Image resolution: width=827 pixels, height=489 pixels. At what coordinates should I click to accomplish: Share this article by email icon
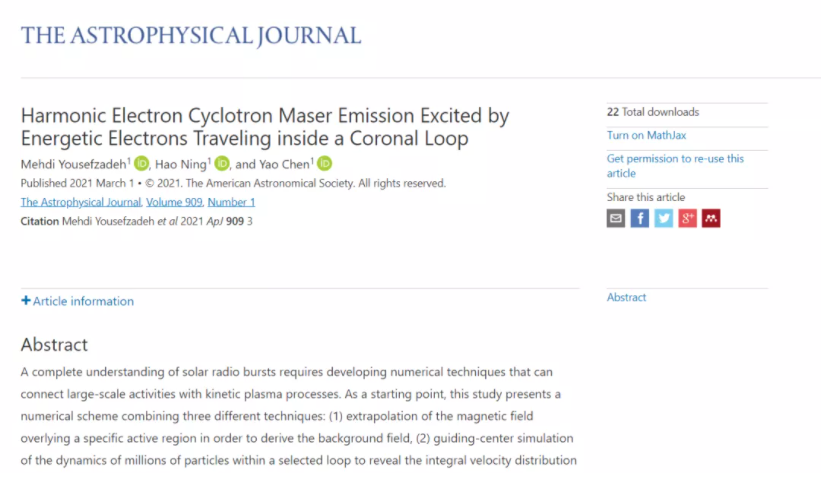[616, 218]
